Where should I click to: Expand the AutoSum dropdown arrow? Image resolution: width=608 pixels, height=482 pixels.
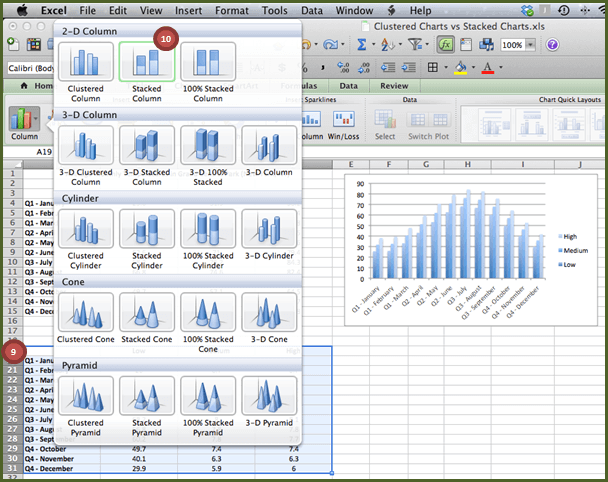click(374, 45)
